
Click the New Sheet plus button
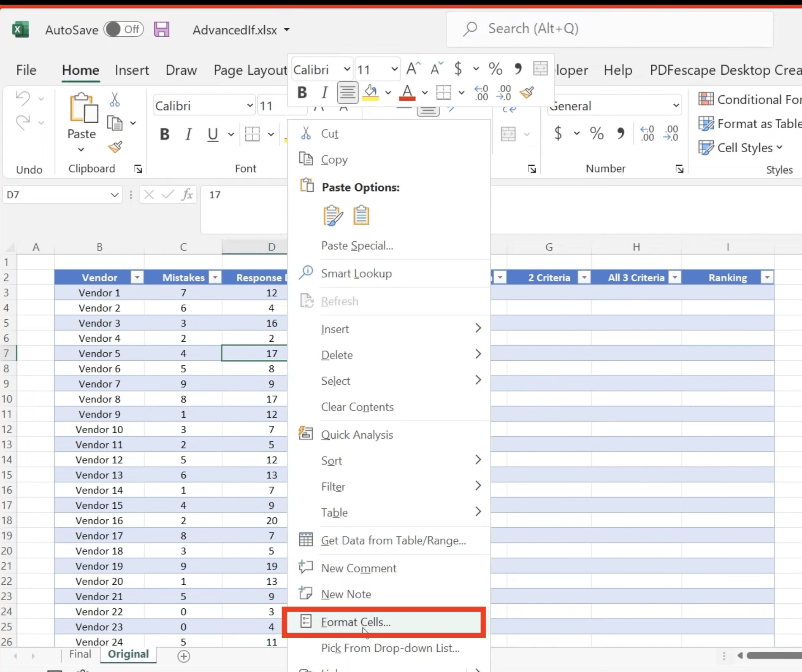click(x=184, y=656)
